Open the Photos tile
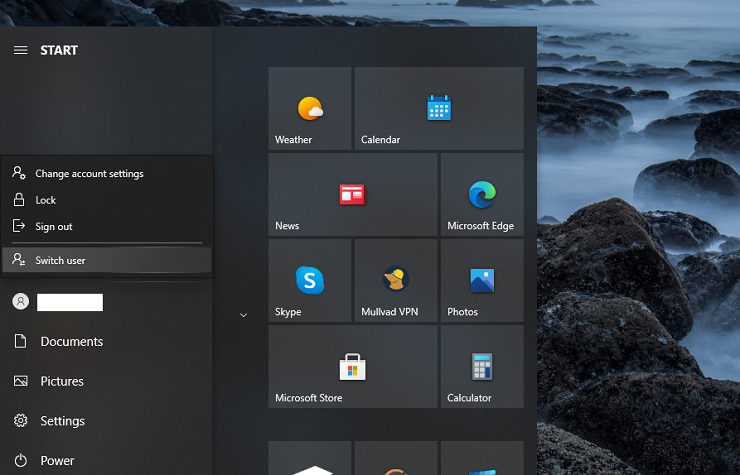Screen dimensions: 740x475 click(482, 280)
